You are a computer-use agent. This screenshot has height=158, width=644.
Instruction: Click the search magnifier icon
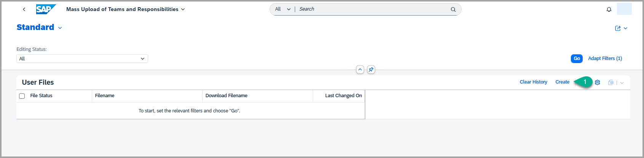[453, 9]
